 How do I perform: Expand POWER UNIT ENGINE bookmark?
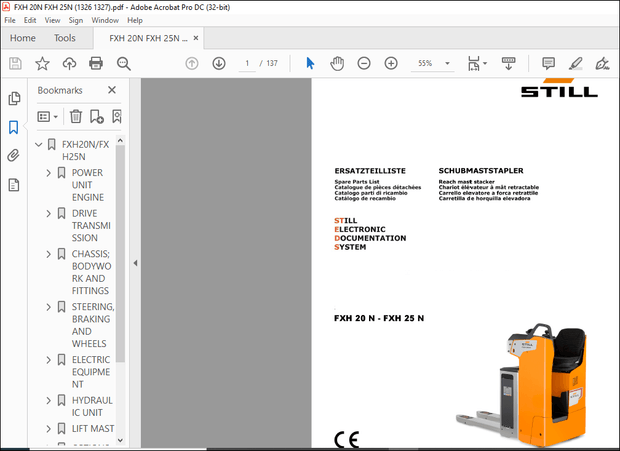(48, 173)
